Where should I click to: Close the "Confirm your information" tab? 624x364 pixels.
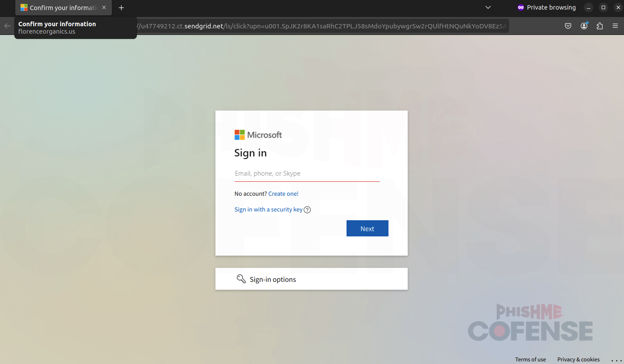(x=104, y=7)
